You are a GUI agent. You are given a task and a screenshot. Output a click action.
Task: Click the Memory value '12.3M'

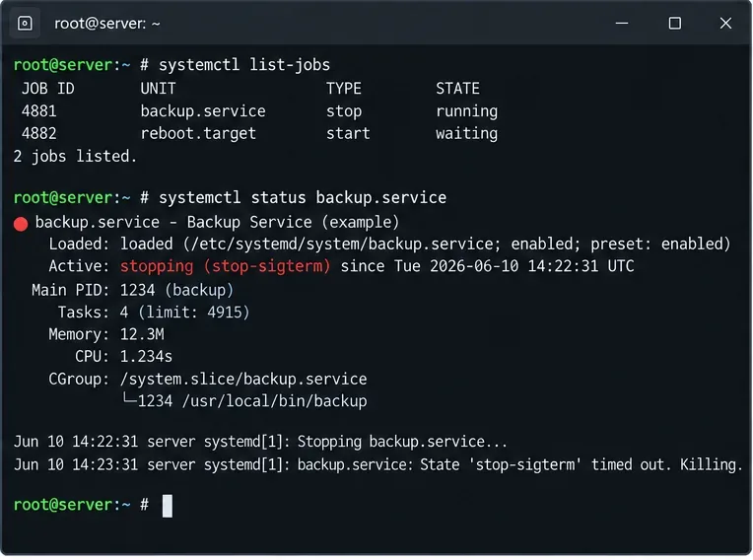pos(142,334)
